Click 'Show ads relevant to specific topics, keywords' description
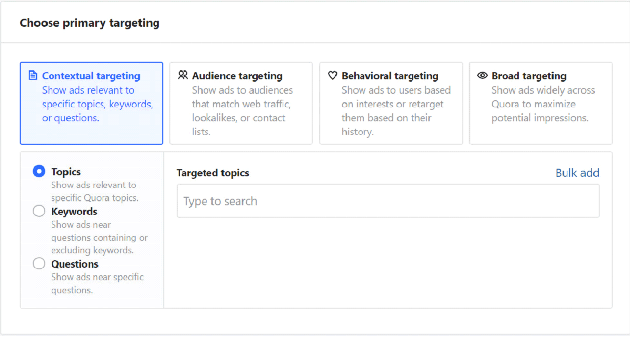644x348 pixels. click(x=98, y=104)
